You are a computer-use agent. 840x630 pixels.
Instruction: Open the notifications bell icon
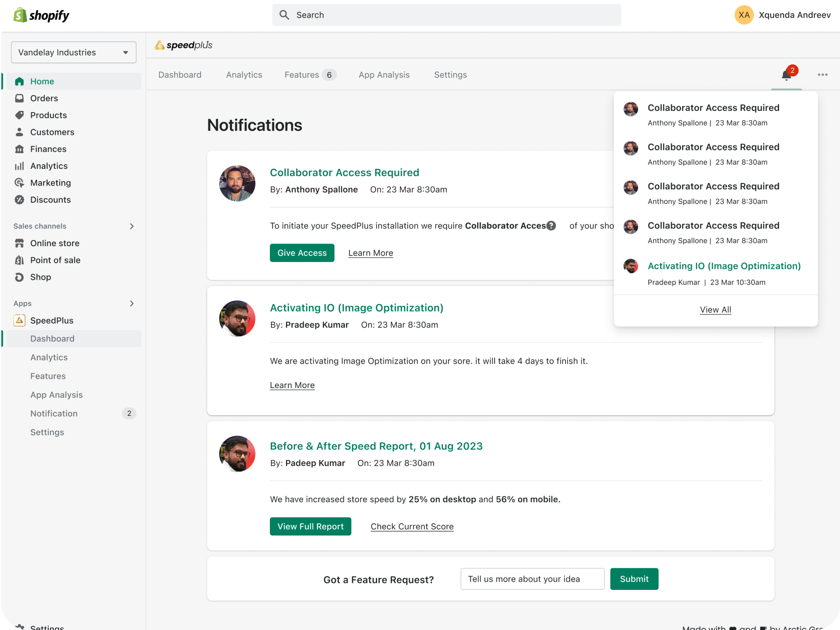(786, 75)
